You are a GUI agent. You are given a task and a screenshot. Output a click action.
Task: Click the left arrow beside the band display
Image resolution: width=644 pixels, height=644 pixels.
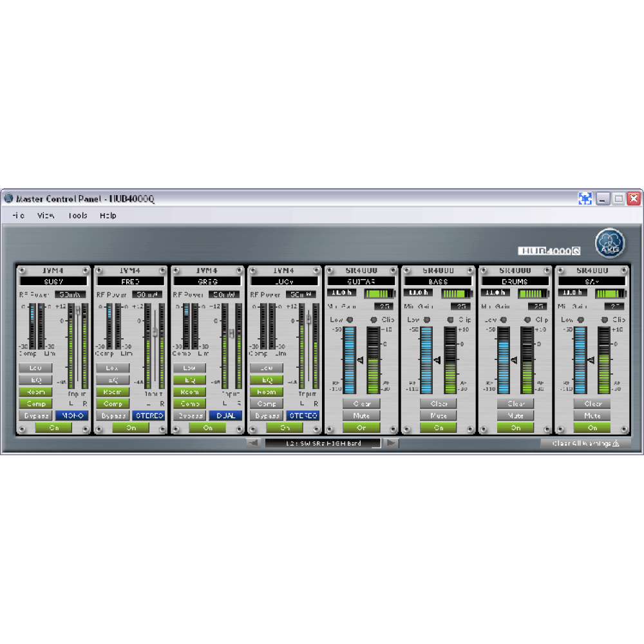click(253, 443)
